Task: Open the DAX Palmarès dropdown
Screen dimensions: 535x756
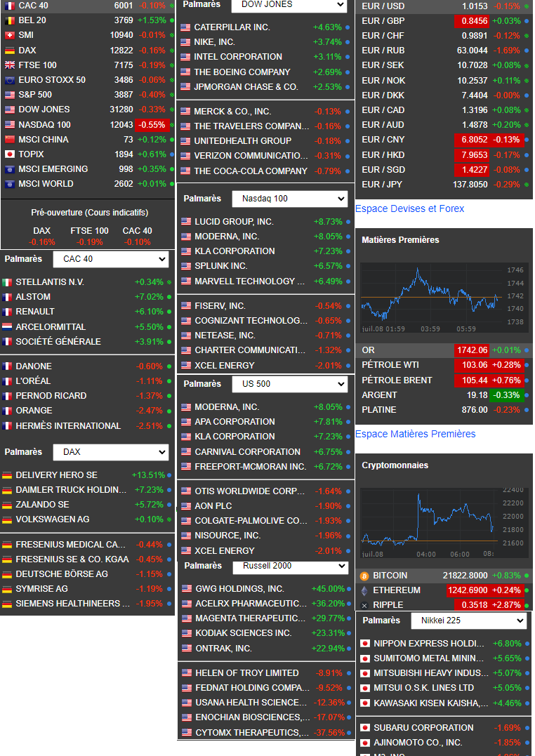Action: pyautogui.click(x=110, y=452)
